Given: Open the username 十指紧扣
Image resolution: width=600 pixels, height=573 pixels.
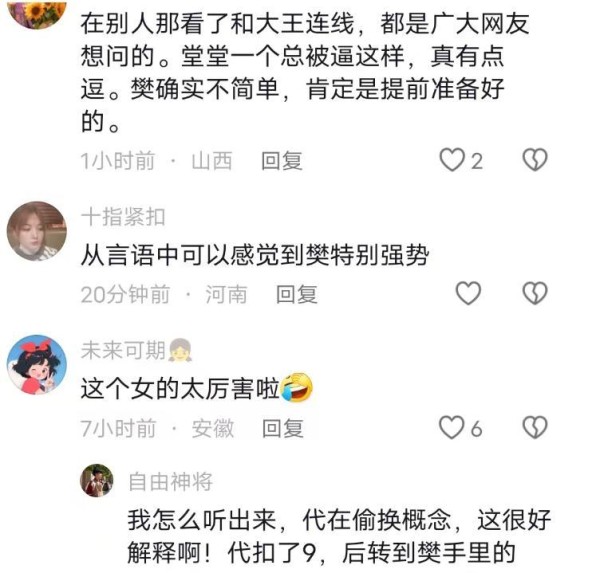Looking at the screenshot, I should (123, 217).
